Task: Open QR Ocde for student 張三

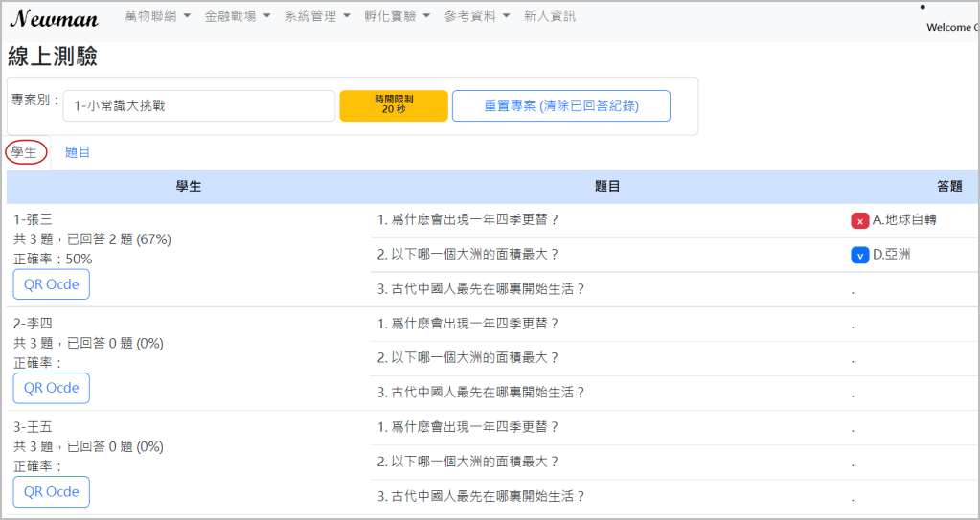Action: pos(52,284)
